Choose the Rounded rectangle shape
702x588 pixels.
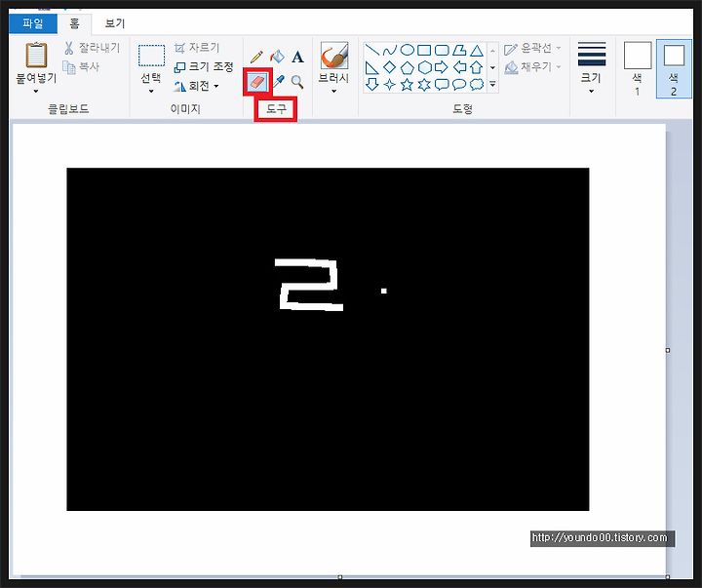click(x=442, y=50)
